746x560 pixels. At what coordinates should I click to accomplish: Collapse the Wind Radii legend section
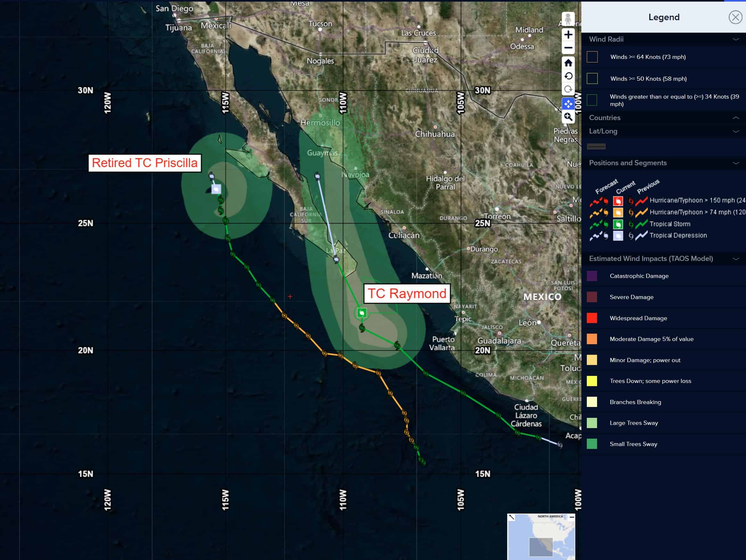click(x=735, y=39)
